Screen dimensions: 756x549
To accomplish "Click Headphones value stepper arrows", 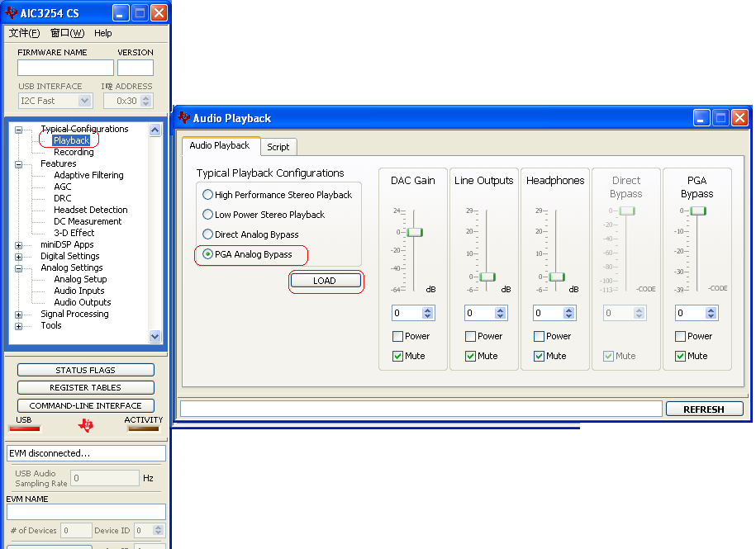I will coord(568,313).
